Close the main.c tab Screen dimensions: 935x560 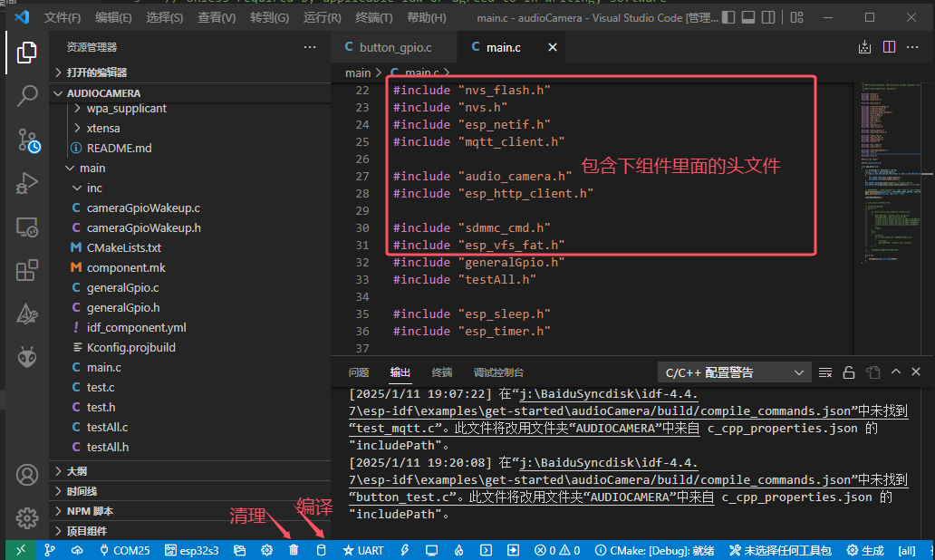pyautogui.click(x=553, y=47)
